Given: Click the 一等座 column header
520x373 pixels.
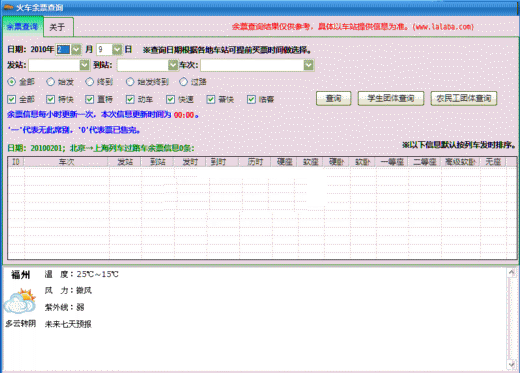Looking at the screenshot, I should (392, 162).
